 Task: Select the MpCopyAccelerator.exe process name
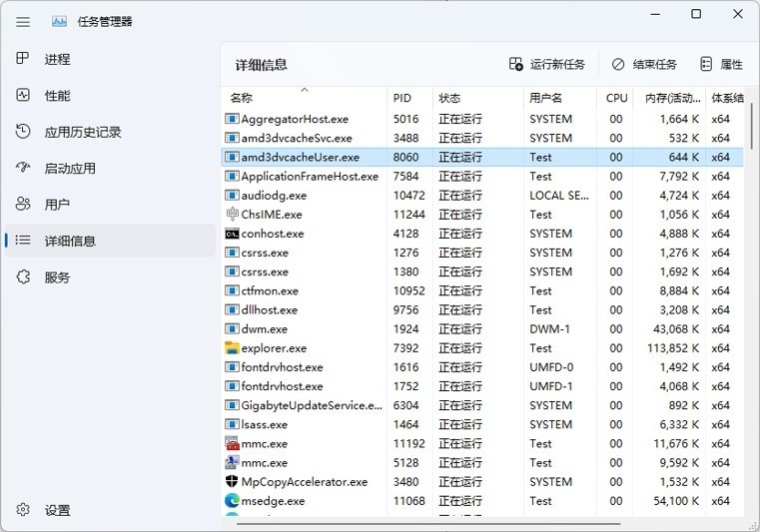(305, 482)
